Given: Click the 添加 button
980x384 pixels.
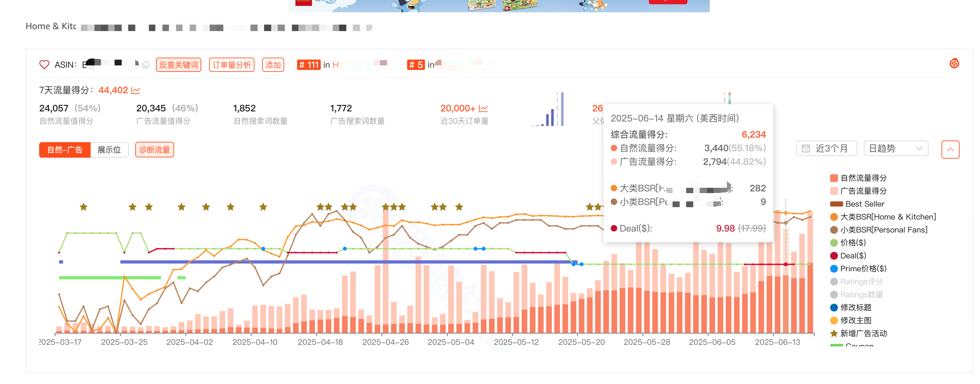Looking at the screenshot, I should pyautogui.click(x=273, y=65).
